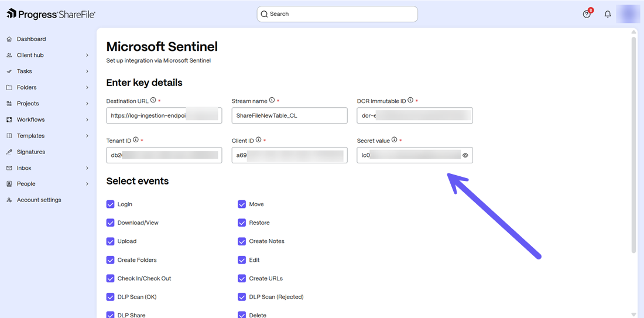Uncheck the Login event checkbox
The image size is (644, 318).
tap(110, 204)
